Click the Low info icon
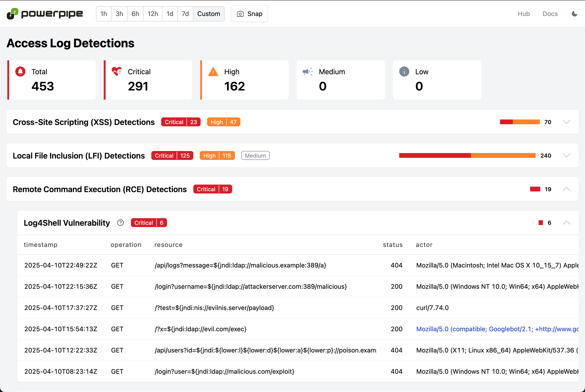Screen dimensions: 585x392 click(404, 71)
